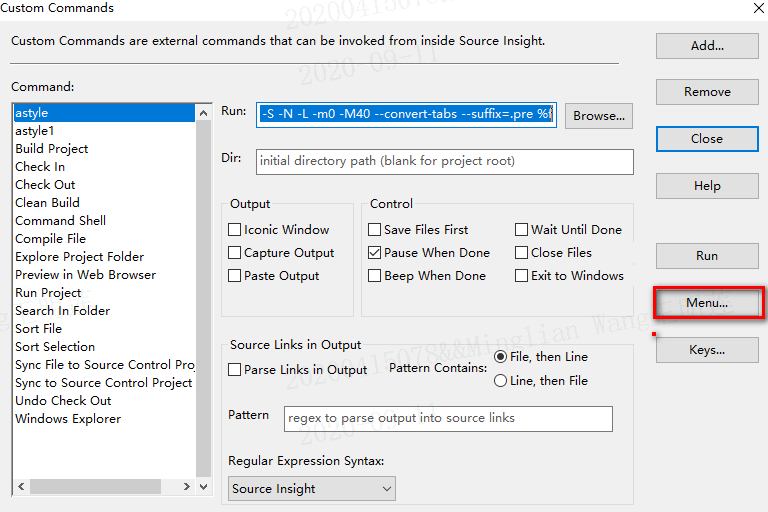Open the Regular Expression Syntax dropdown
Screen dimensions: 768x512
pyautogui.click(x=312, y=489)
